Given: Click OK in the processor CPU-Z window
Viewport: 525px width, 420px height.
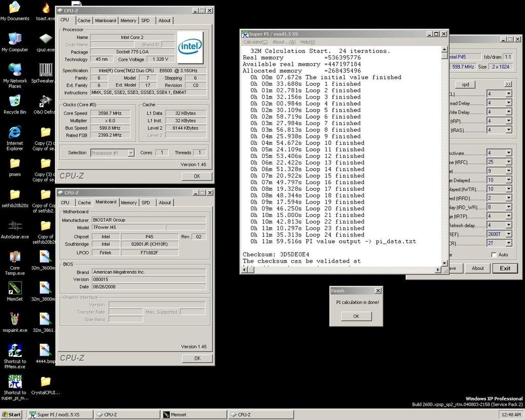Looking at the screenshot, I should (x=197, y=176).
